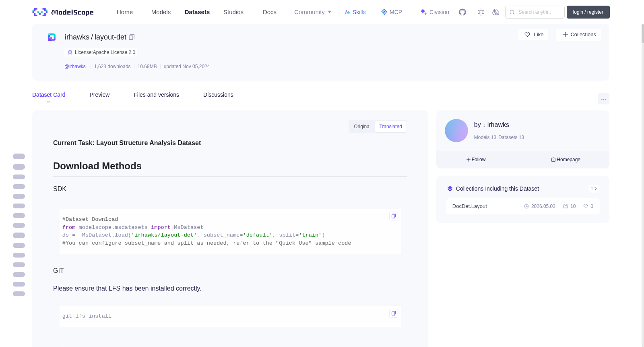Click the ModelScope logo

click(x=63, y=12)
